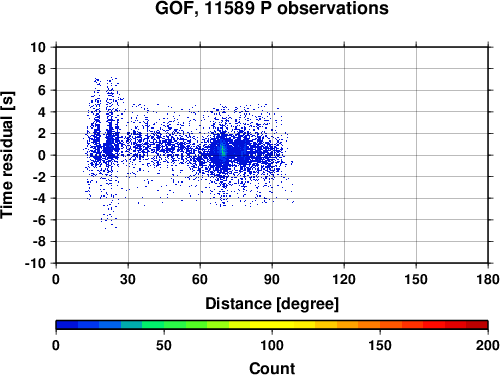Screen dimensions: 500x375
Task: Click the yellow section of the colorbar
Action: pos(272,325)
